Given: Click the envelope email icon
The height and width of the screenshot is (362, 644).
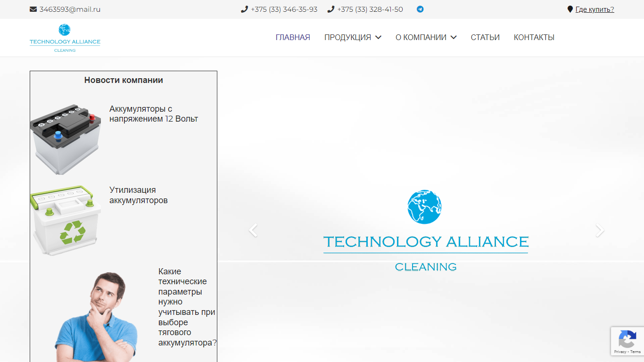Looking at the screenshot, I should point(33,9).
